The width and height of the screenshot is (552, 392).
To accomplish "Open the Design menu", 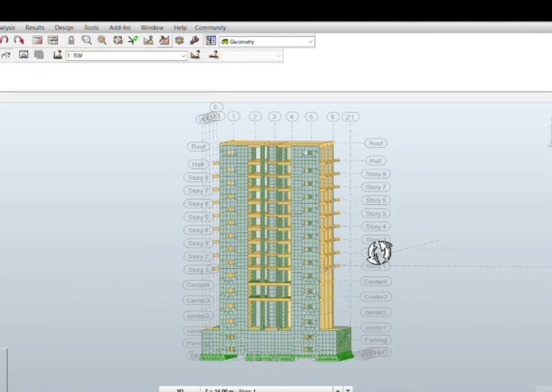I will pos(64,28).
